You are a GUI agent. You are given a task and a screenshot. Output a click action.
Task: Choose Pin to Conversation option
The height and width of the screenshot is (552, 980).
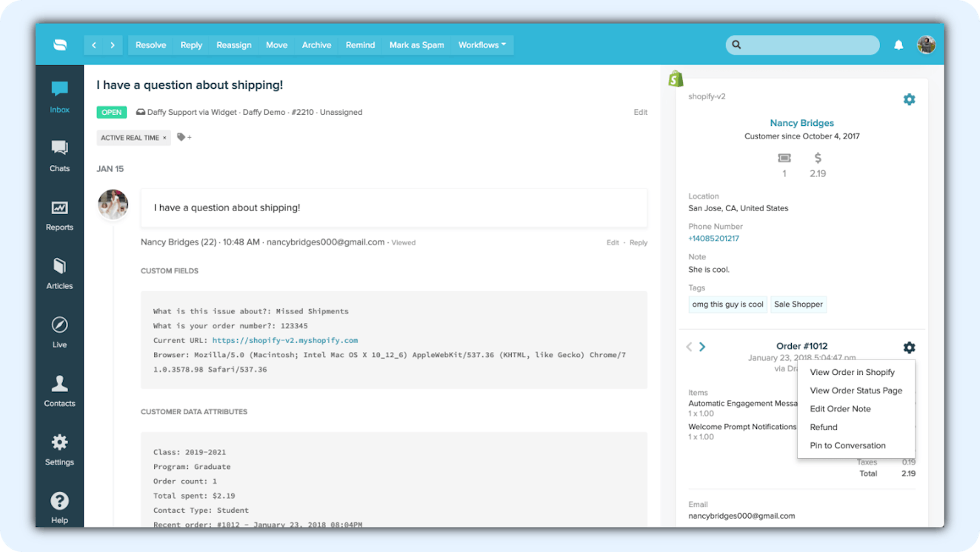847,445
